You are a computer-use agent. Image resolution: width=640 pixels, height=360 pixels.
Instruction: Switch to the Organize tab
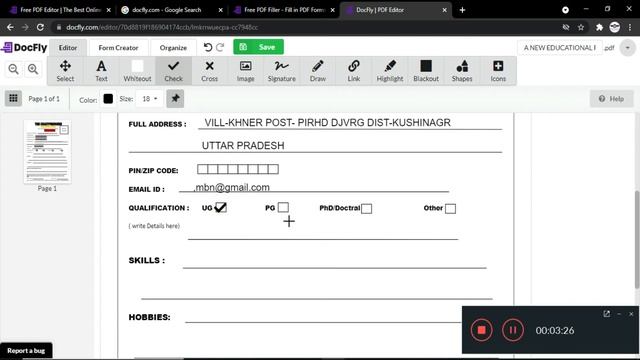coord(173,48)
